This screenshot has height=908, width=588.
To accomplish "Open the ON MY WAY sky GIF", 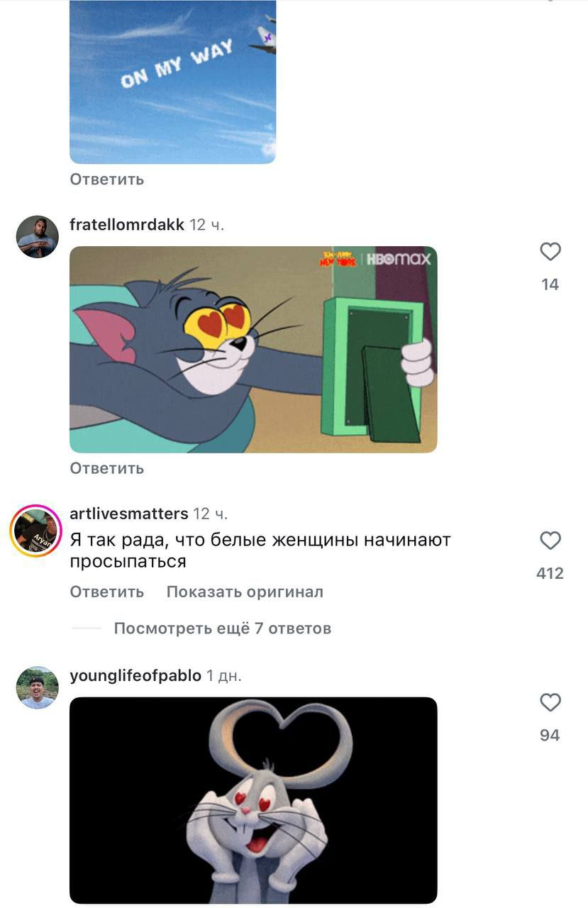I will (172, 82).
